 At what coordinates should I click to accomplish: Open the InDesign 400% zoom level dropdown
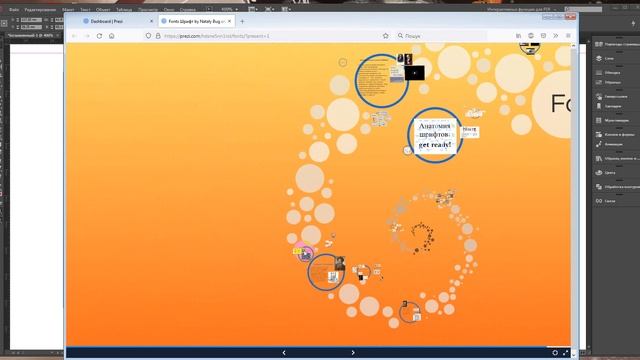point(229,9)
